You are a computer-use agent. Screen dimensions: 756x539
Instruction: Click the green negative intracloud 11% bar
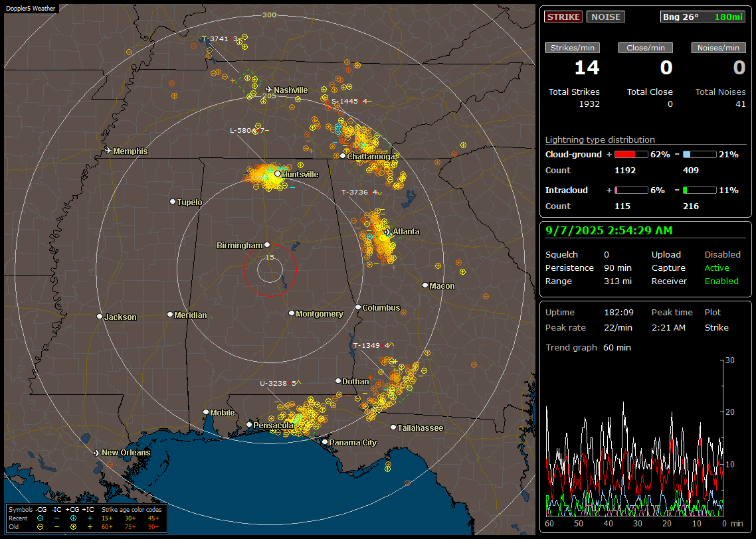tap(700, 191)
